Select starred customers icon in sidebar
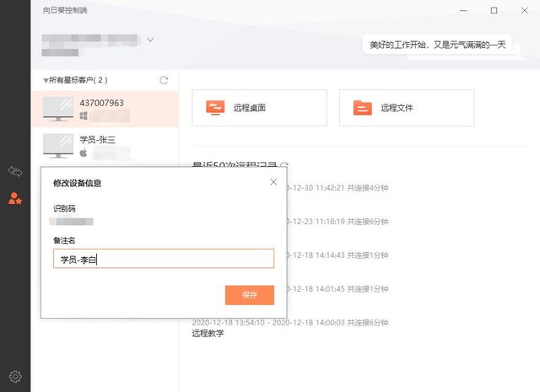The image size is (540, 392). (15, 199)
